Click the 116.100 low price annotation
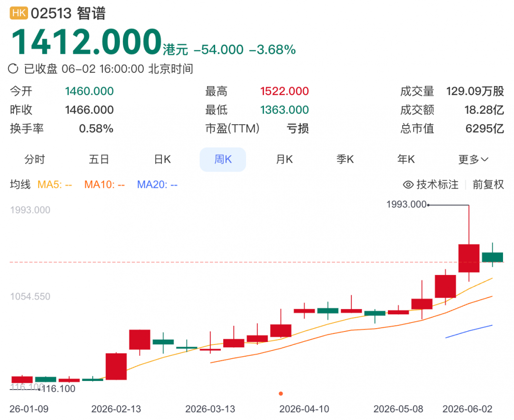 point(59,389)
